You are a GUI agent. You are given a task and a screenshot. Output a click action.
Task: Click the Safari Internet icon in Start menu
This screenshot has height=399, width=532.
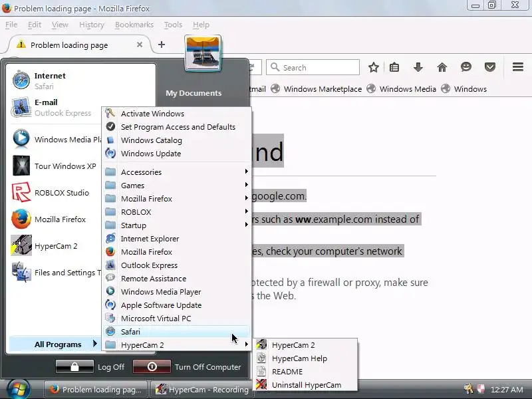tap(21, 80)
